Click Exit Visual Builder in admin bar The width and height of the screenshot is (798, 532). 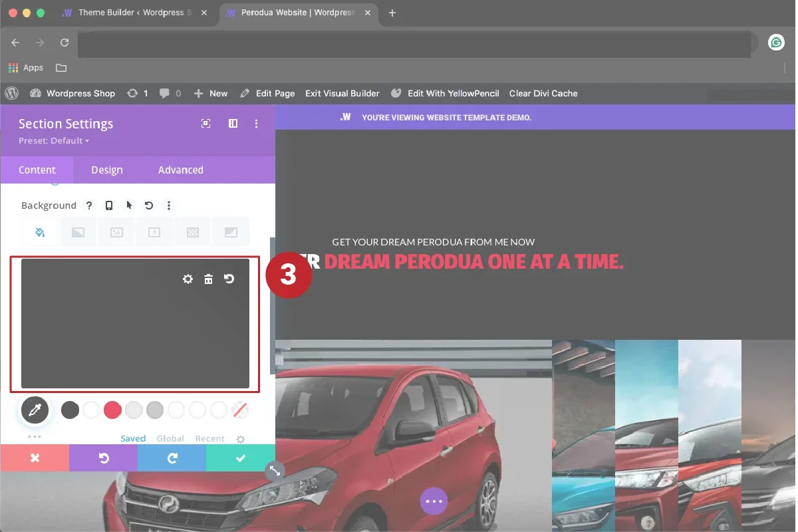tap(342, 94)
